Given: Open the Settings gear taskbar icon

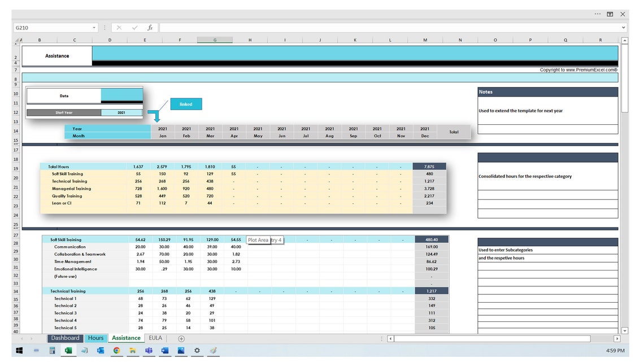Looking at the screenshot, I should click(x=197, y=351).
